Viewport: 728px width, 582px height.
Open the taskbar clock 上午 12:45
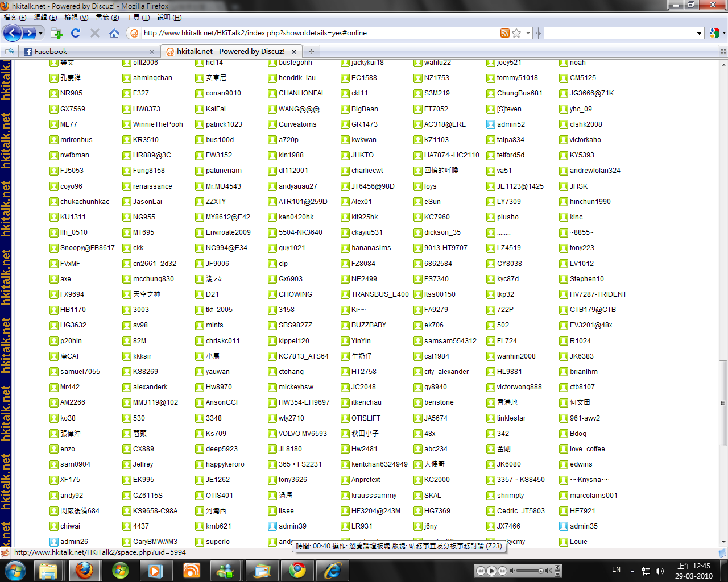(694, 571)
